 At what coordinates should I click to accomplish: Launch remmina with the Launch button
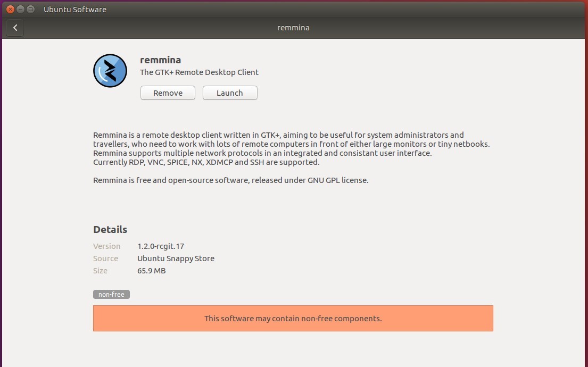230,93
